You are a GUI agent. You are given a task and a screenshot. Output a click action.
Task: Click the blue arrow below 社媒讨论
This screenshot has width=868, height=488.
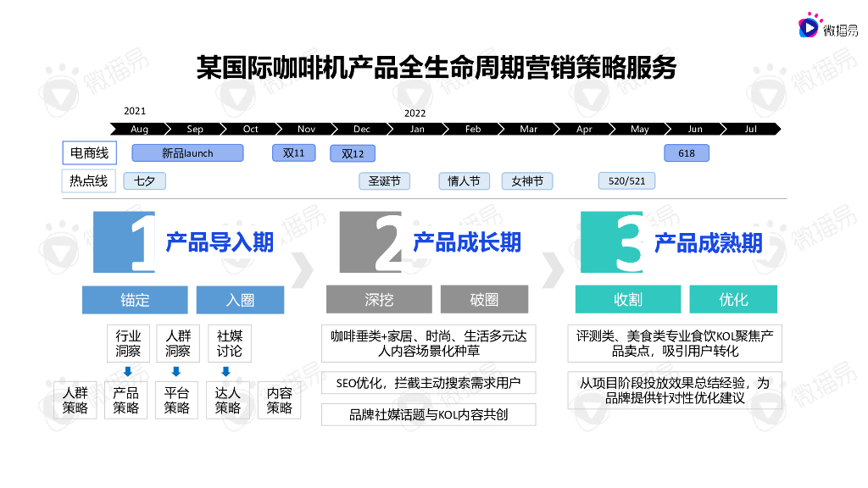pyautogui.click(x=225, y=371)
